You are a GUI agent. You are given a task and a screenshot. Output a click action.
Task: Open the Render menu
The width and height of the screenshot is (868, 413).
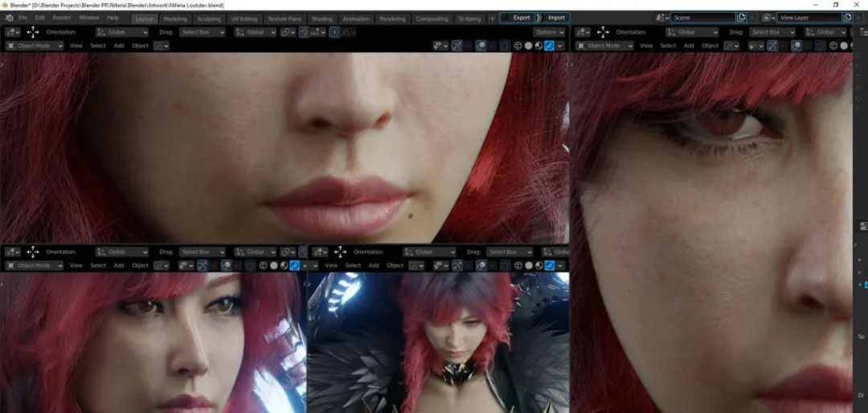click(62, 18)
